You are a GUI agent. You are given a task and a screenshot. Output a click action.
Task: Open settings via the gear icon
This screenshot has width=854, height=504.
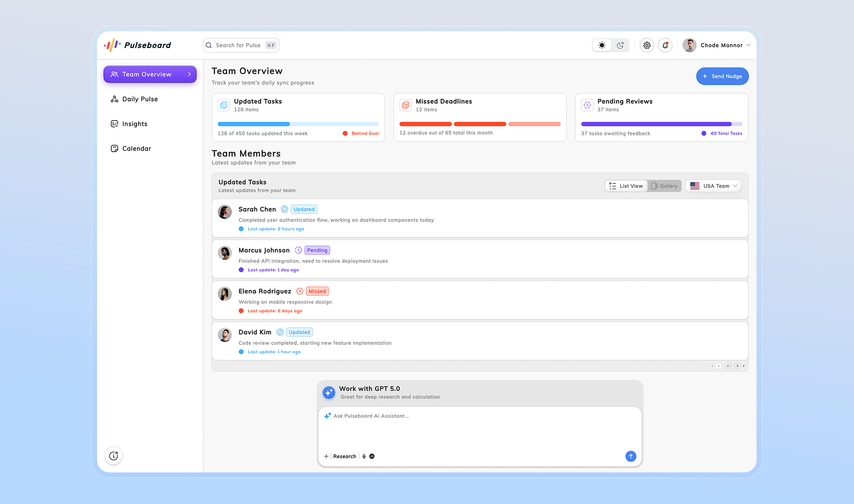[x=647, y=45]
